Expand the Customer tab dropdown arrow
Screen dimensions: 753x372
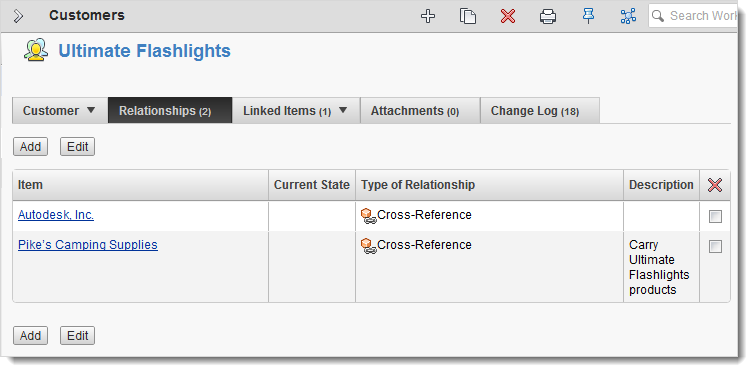[91, 110]
